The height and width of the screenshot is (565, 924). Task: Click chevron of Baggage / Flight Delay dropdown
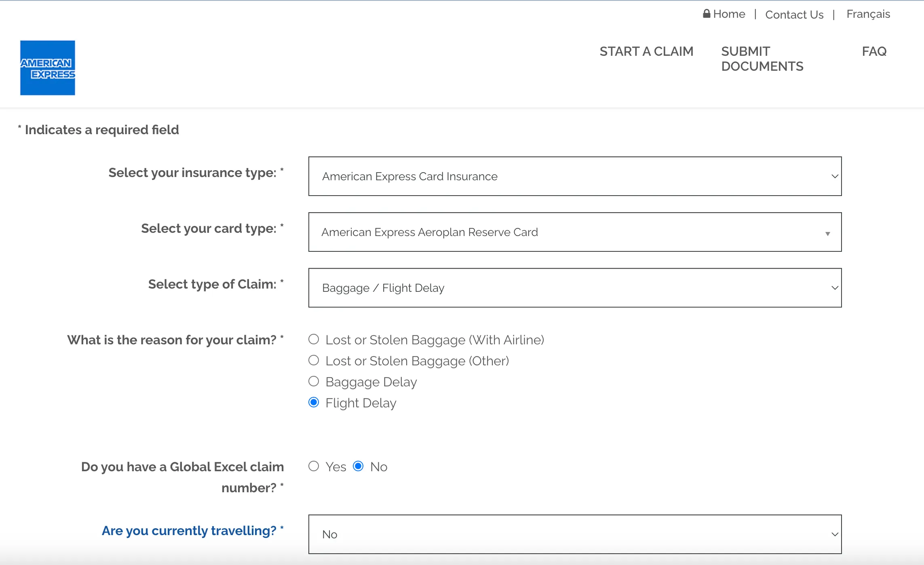tap(835, 288)
